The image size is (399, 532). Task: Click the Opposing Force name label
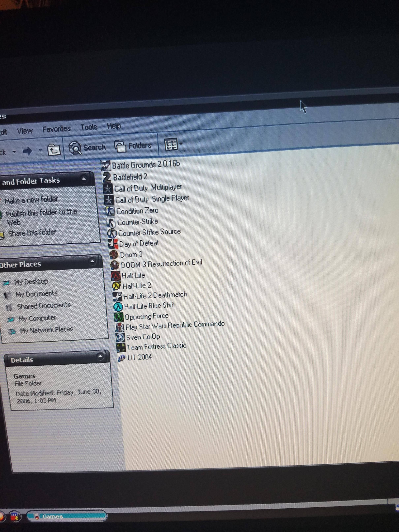[146, 316]
